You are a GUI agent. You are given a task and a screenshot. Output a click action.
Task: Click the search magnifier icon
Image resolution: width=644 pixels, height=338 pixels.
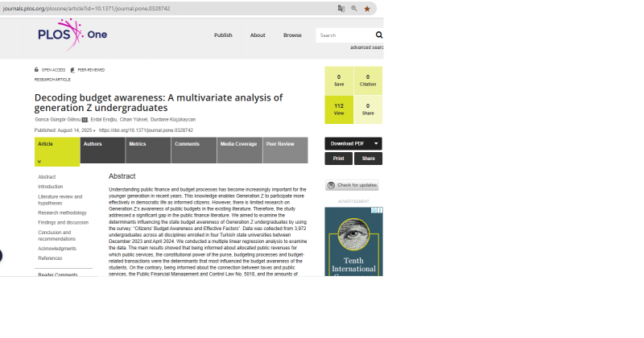point(379,35)
